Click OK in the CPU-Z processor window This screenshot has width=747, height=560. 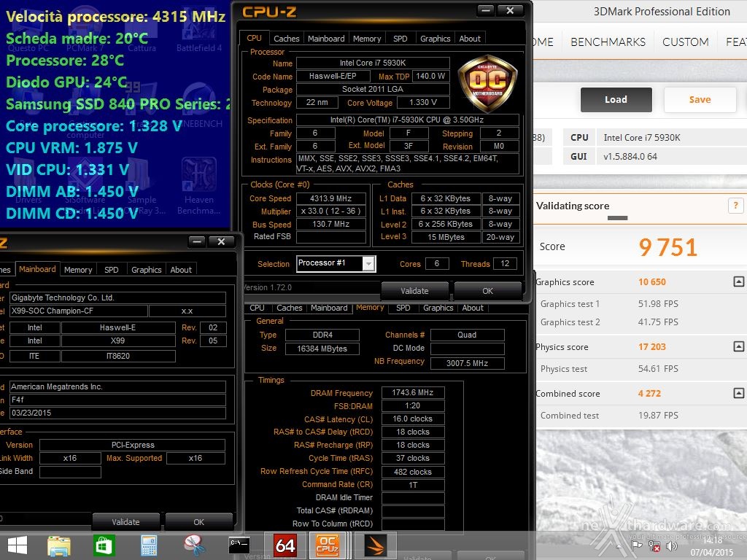tap(487, 291)
